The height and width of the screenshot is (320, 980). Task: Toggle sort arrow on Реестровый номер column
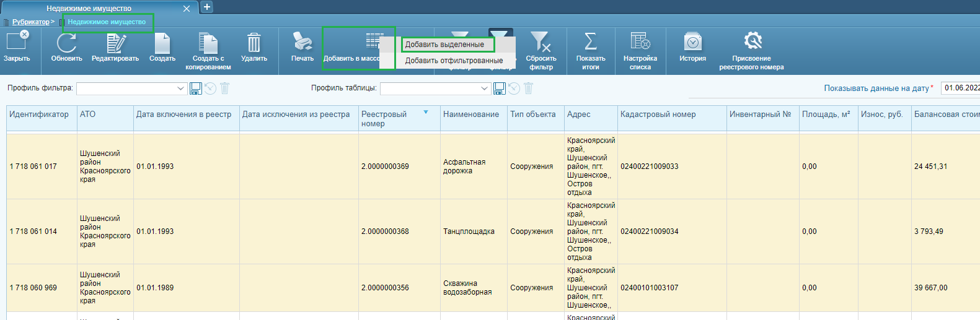click(426, 112)
